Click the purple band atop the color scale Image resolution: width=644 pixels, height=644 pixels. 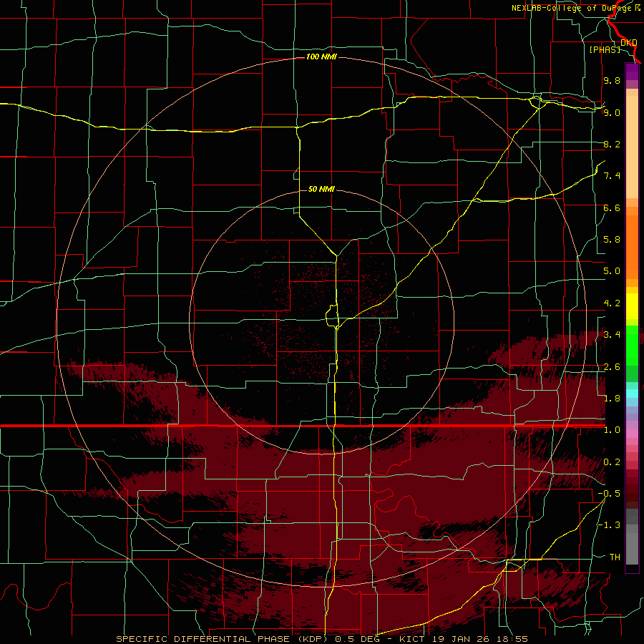[x=632, y=72]
